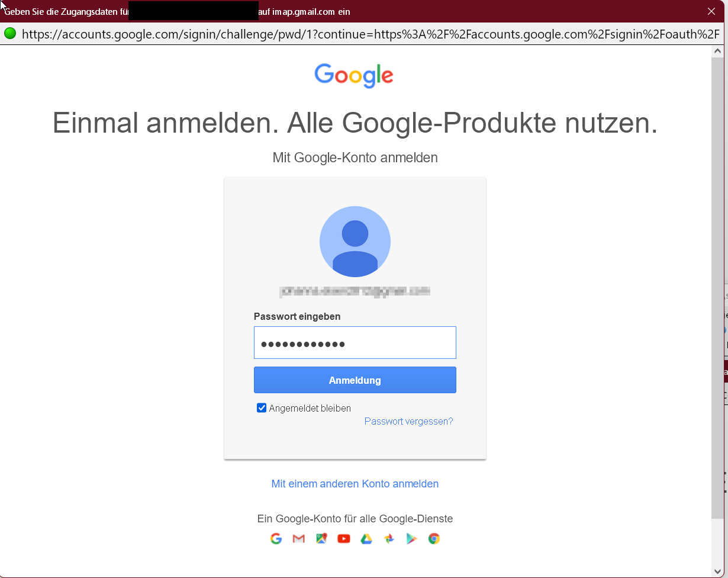Click the vertical scrollbar thumb

point(717,289)
